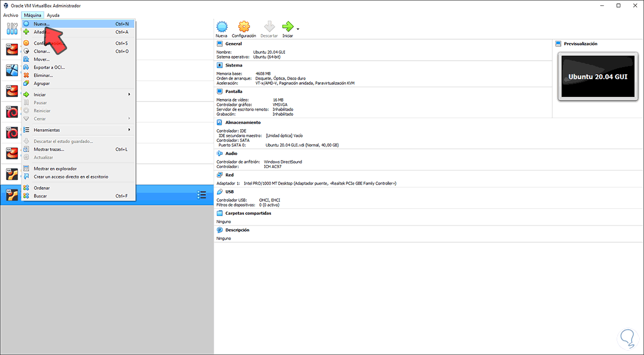Click the greyed-out Cerrar submenu entry
Image resolution: width=644 pixels, height=355 pixels.
[78, 119]
